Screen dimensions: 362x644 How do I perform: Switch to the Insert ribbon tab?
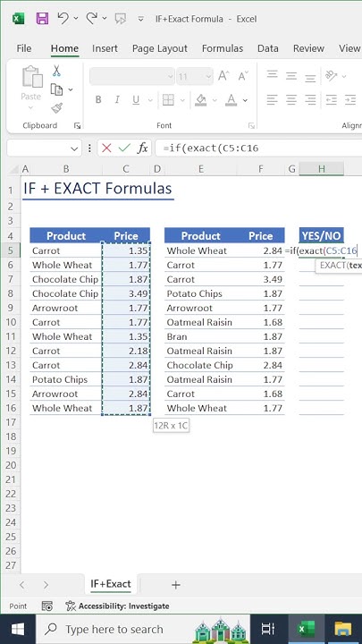[105, 48]
